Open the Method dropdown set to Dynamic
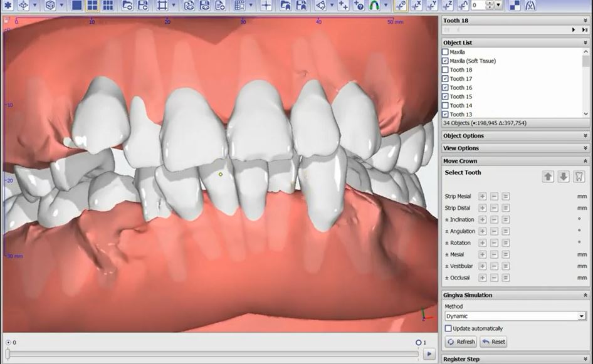 [515, 316]
